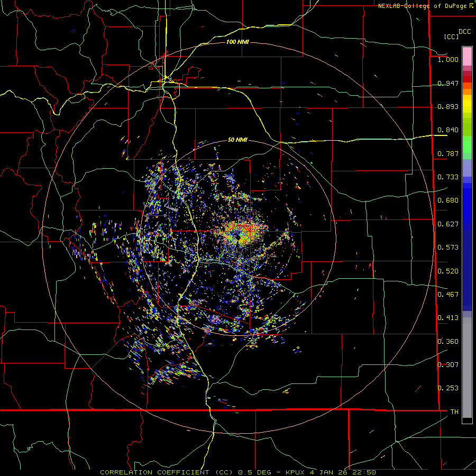Click the gray lower segment of the color bar

click(x=467, y=368)
